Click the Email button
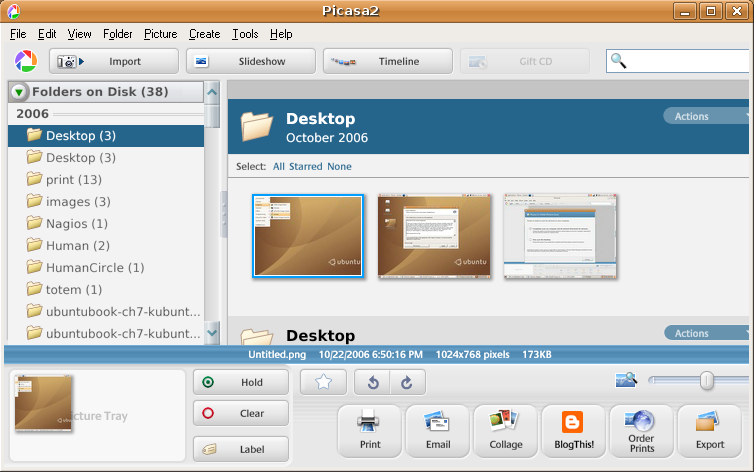Image resolution: width=754 pixels, height=472 pixels. (438, 431)
